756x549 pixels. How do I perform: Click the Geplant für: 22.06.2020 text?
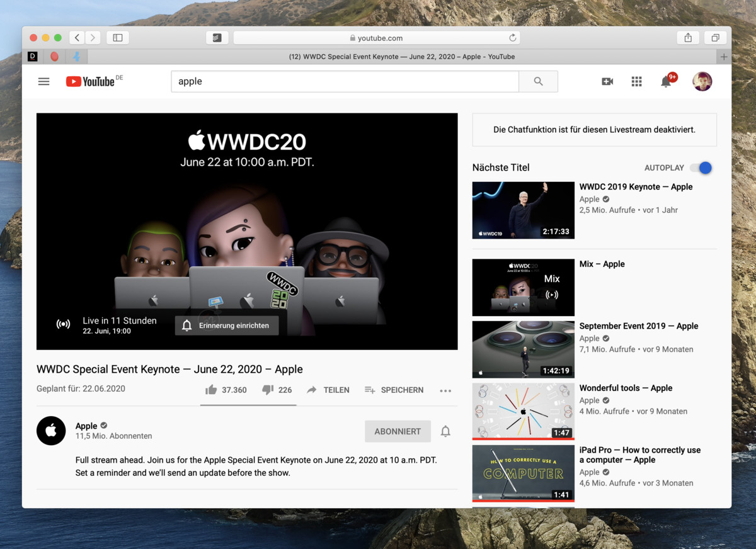pyautogui.click(x=81, y=388)
